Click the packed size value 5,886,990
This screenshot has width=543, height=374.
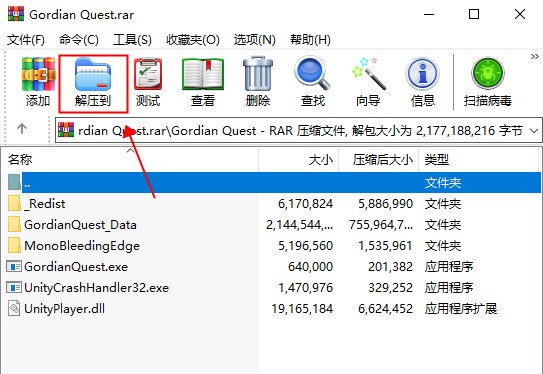click(x=385, y=204)
